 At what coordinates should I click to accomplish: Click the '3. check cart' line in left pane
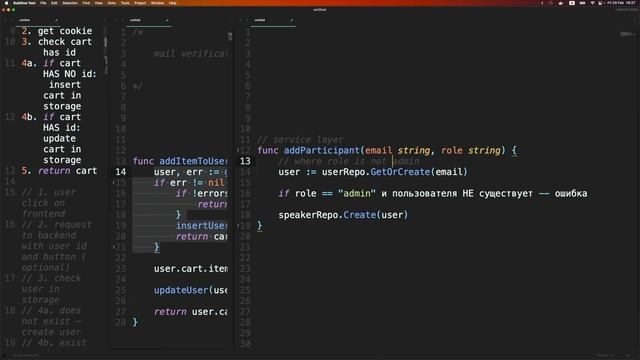pyautogui.click(x=57, y=42)
